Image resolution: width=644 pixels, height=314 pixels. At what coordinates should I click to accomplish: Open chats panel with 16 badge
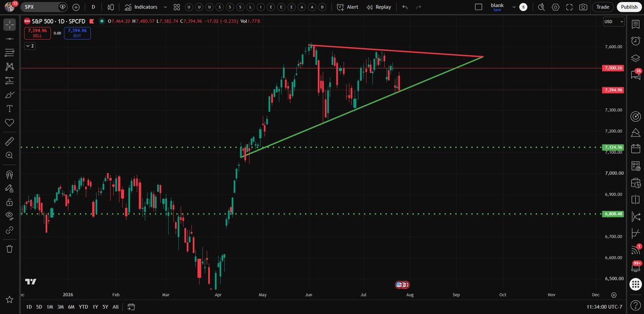coord(636,75)
